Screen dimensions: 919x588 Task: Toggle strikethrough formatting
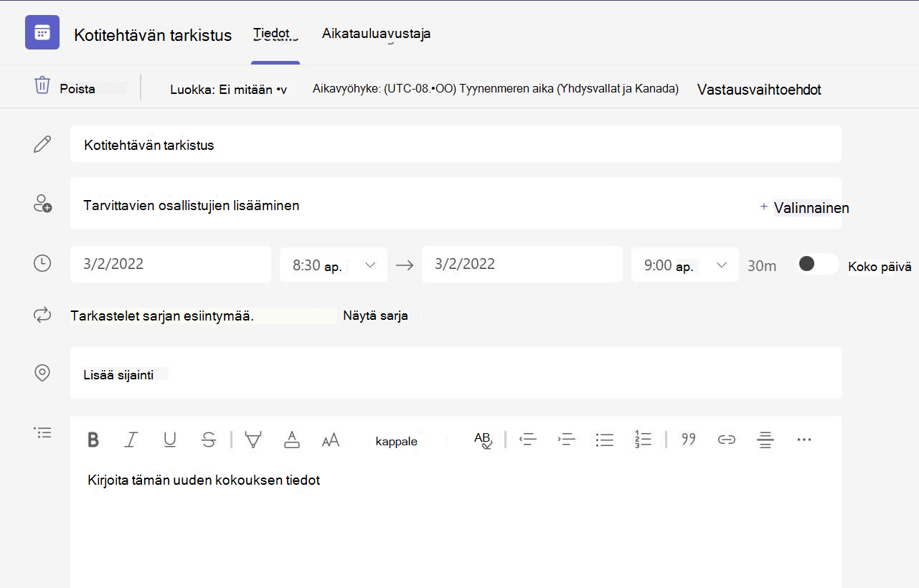(209, 440)
